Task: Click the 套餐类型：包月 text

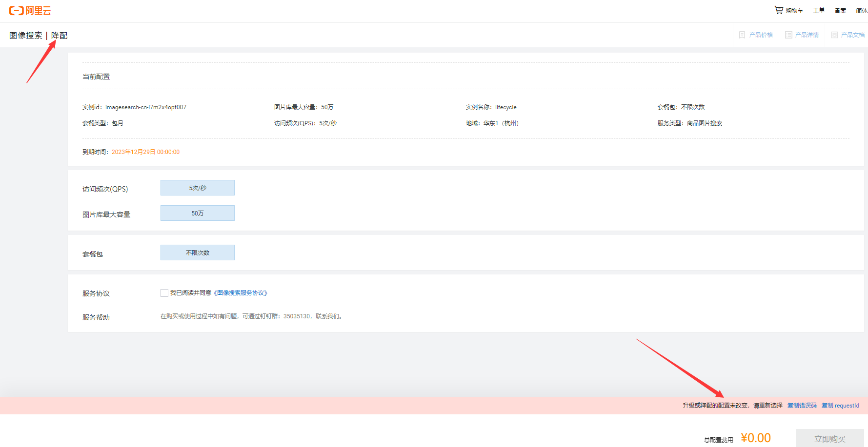Action: click(x=103, y=123)
